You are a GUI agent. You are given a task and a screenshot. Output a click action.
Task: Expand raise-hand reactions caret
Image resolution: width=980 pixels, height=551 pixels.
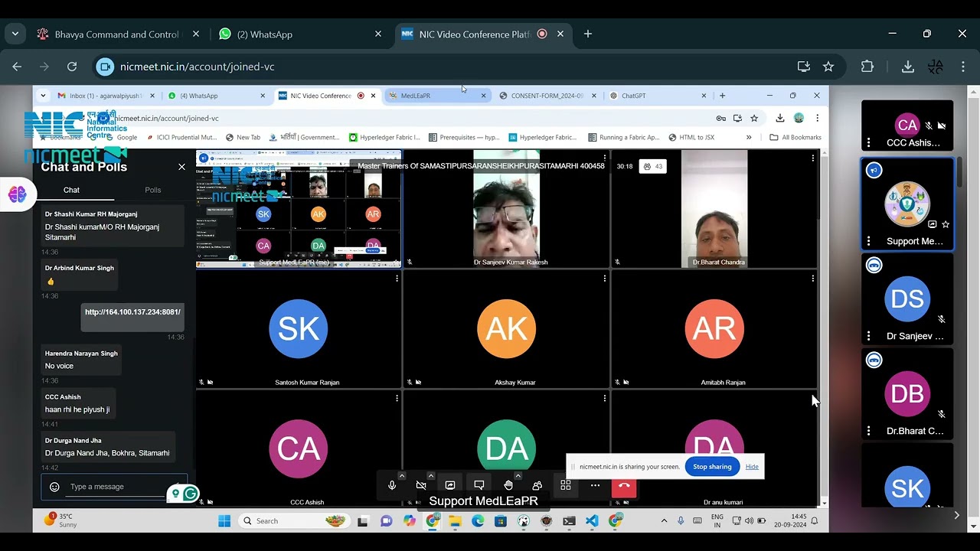(518, 476)
